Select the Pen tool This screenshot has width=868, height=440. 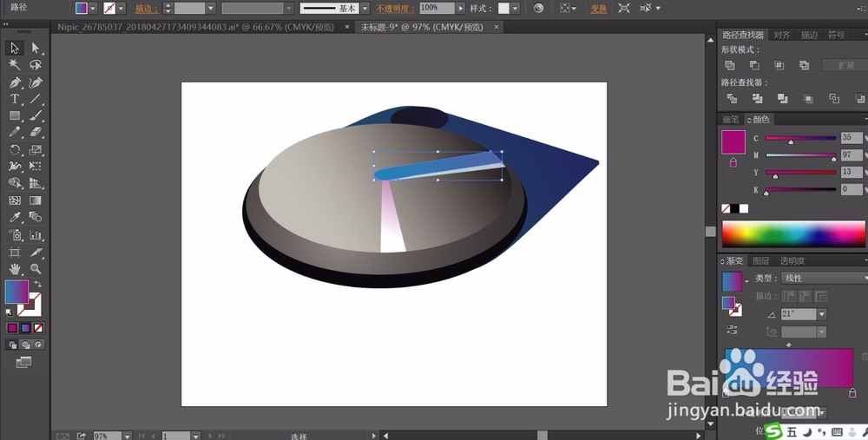click(x=15, y=82)
